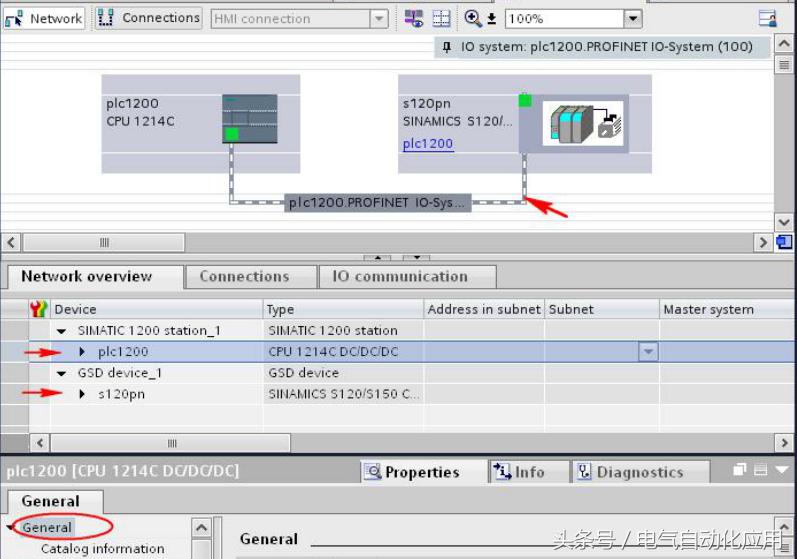Click the inspector split-layout icon
Image resolution: width=797 pixels, height=559 pixels.
pyautogui.click(x=760, y=470)
